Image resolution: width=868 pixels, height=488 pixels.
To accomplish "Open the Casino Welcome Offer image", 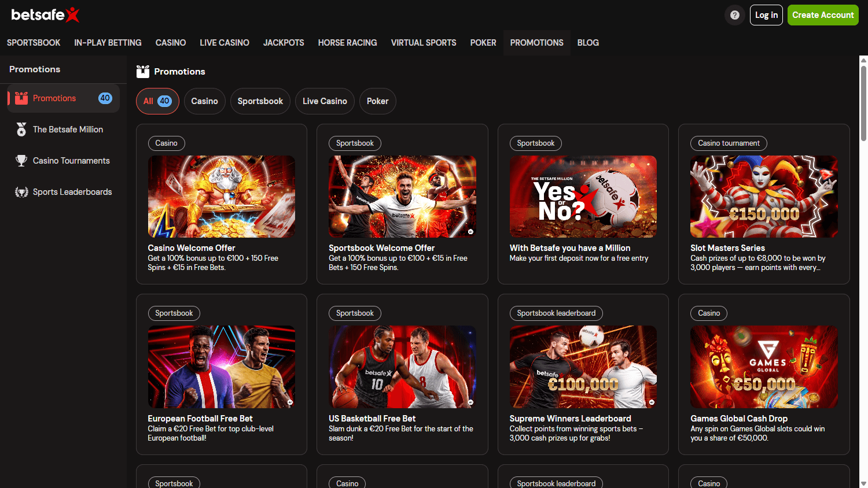I will [222, 197].
